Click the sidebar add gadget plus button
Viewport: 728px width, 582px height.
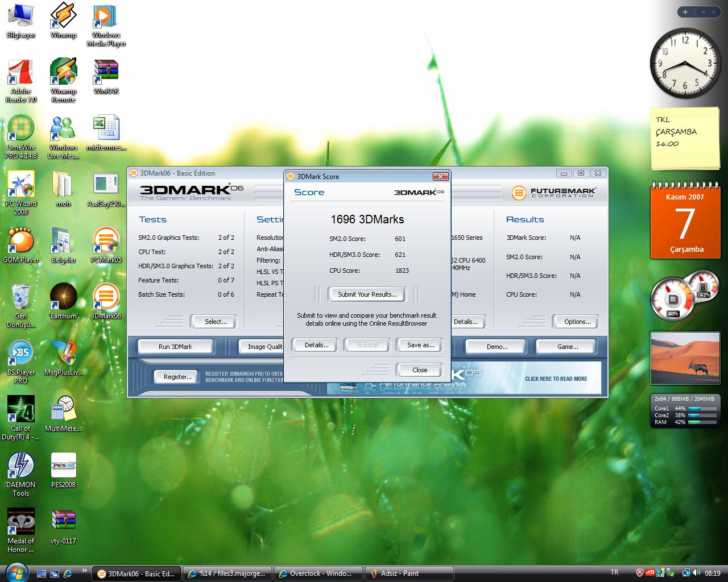pos(685,12)
